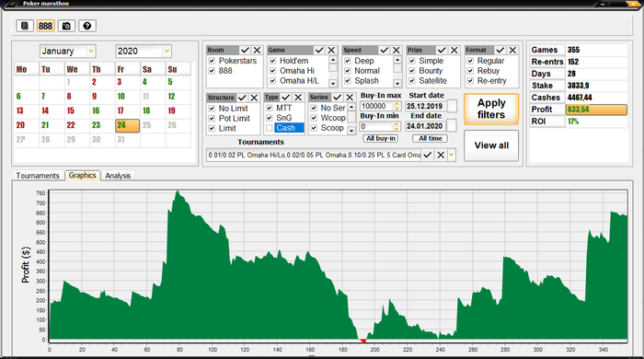Uncheck all items in Game filter

[331, 50]
